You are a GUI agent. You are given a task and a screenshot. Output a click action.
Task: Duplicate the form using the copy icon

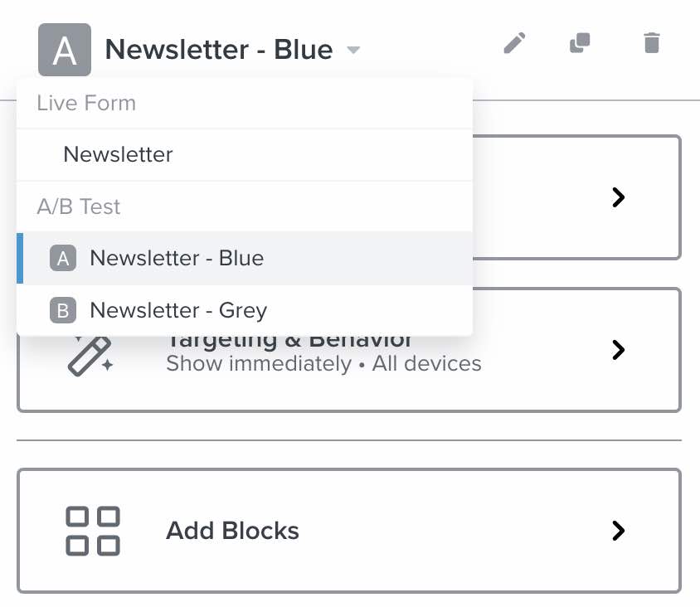580,43
